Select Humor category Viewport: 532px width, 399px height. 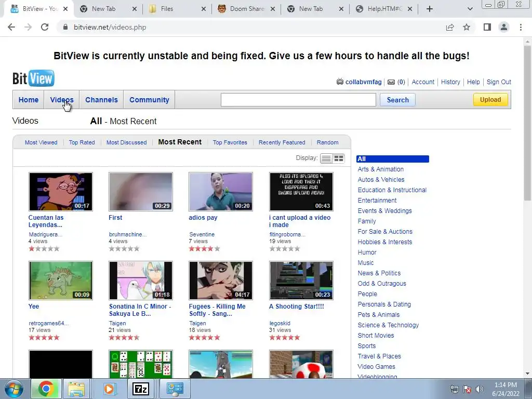[x=367, y=252]
